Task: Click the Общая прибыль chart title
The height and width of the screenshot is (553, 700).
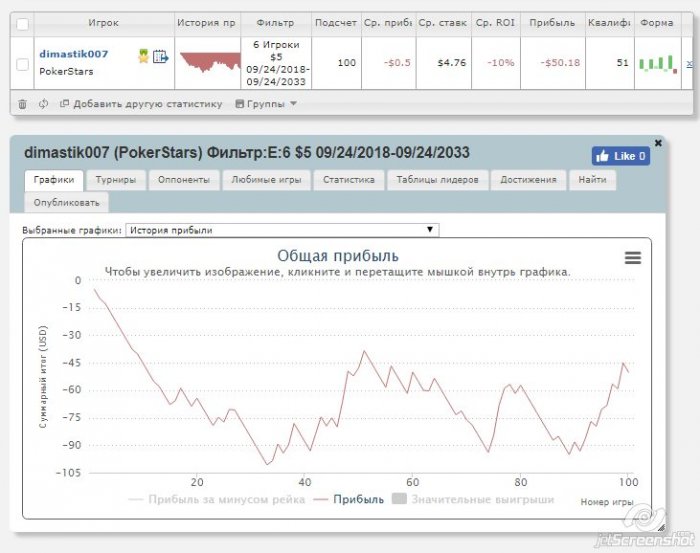Action: click(338, 256)
